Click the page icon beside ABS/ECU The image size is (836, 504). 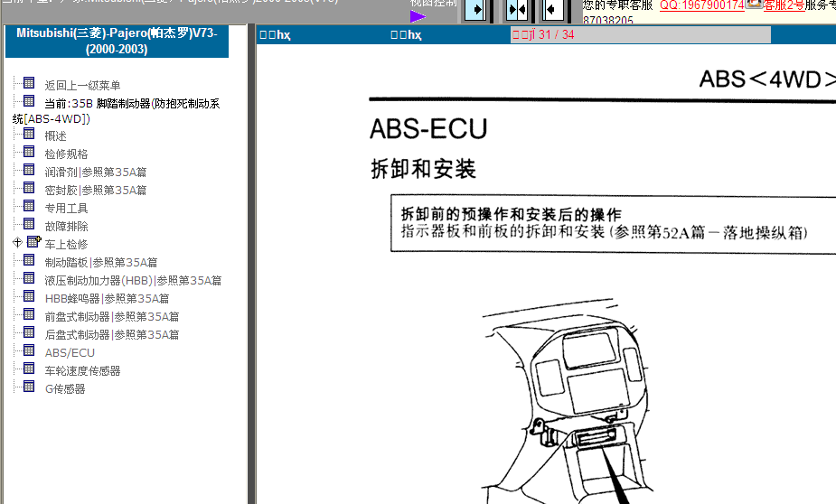pos(29,351)
